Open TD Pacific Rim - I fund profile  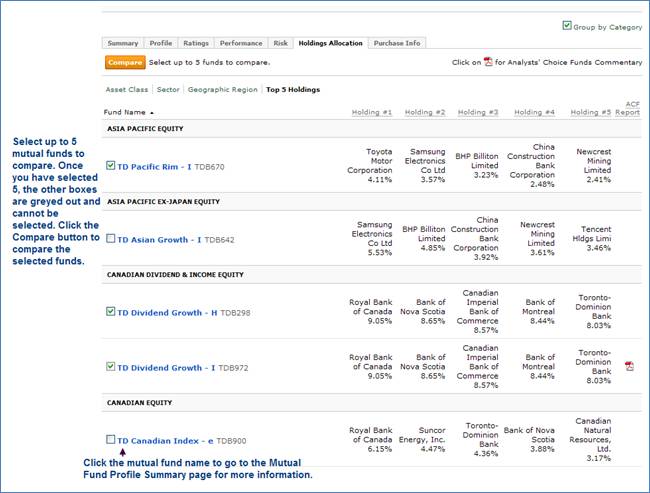(154, 167)
